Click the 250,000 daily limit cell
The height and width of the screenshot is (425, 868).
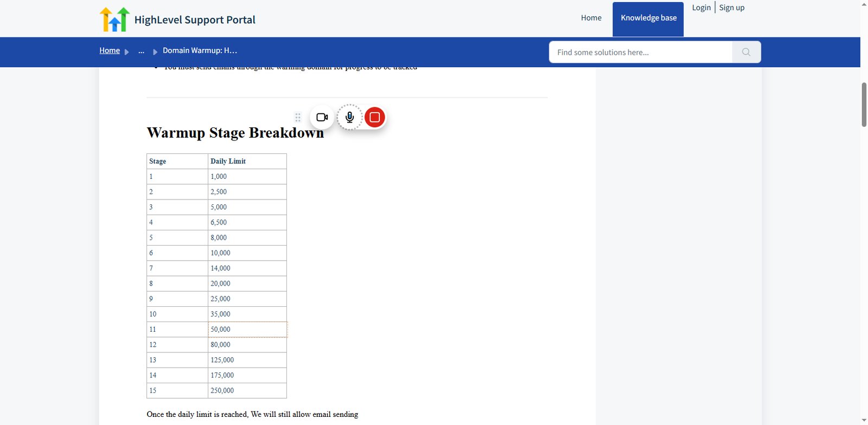coord(247,390)
